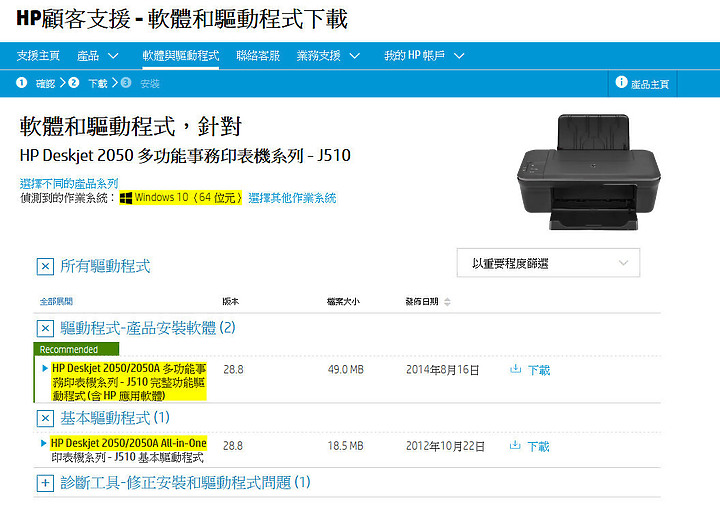Screen dimensions: 720x530
Task: Open HP Deskjet 2050/2050A All-in-One 基本驅動程式 entry
Action: (x=129, y=450)
